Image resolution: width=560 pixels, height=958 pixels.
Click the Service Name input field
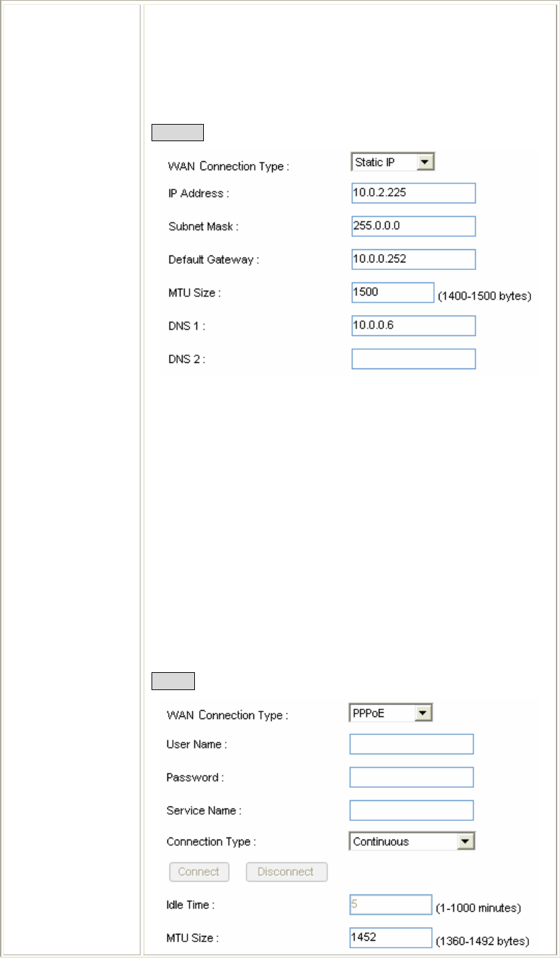pyautogui.click(x=411, y=810)
